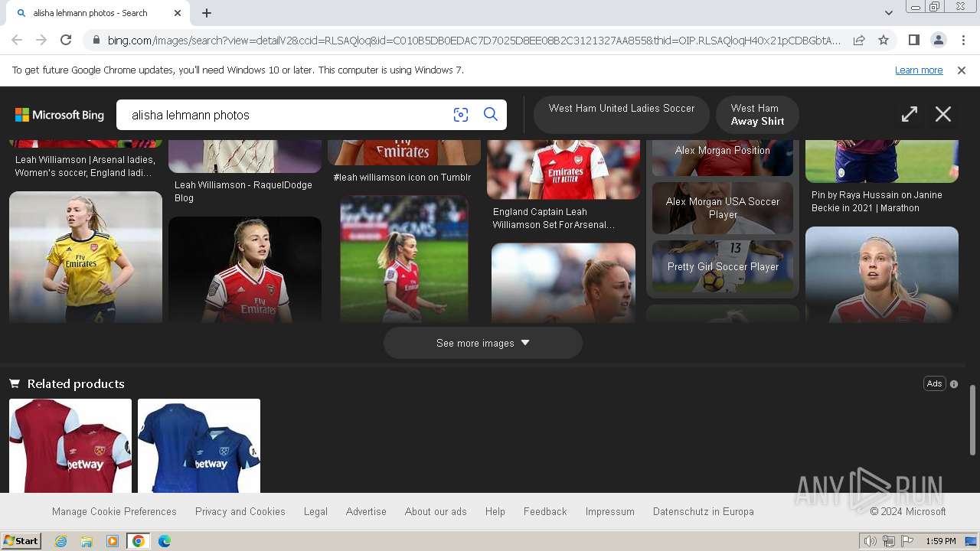Screen dimensions: 980x551
Task: Bookmark this page with the star icon
Action: pyautogui.click(x=884, y=41)
